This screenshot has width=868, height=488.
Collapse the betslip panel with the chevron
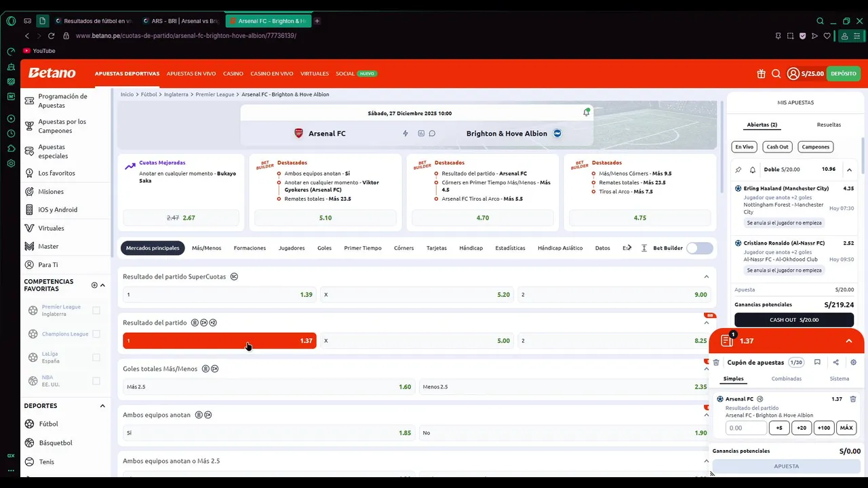tap(848, 341)
